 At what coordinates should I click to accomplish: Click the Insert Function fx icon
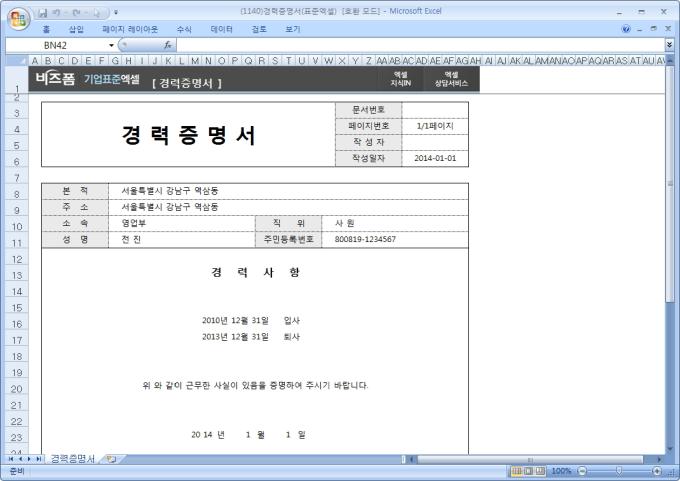[168, 45]
